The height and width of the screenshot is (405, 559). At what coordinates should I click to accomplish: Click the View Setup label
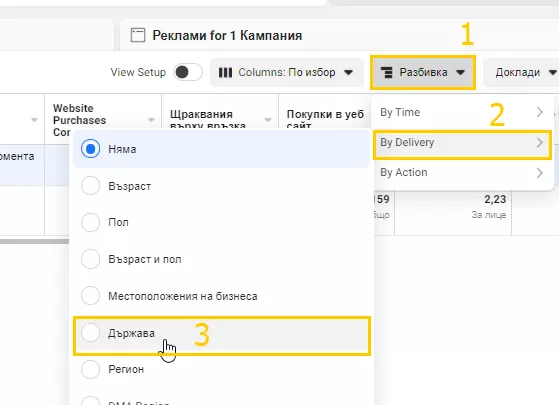pos(138,72)
